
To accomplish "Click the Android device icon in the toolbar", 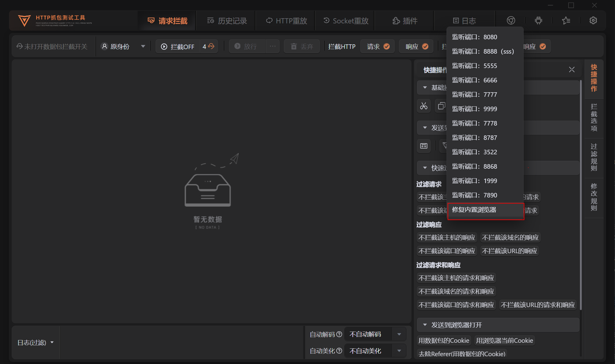I will pos(539,20).
